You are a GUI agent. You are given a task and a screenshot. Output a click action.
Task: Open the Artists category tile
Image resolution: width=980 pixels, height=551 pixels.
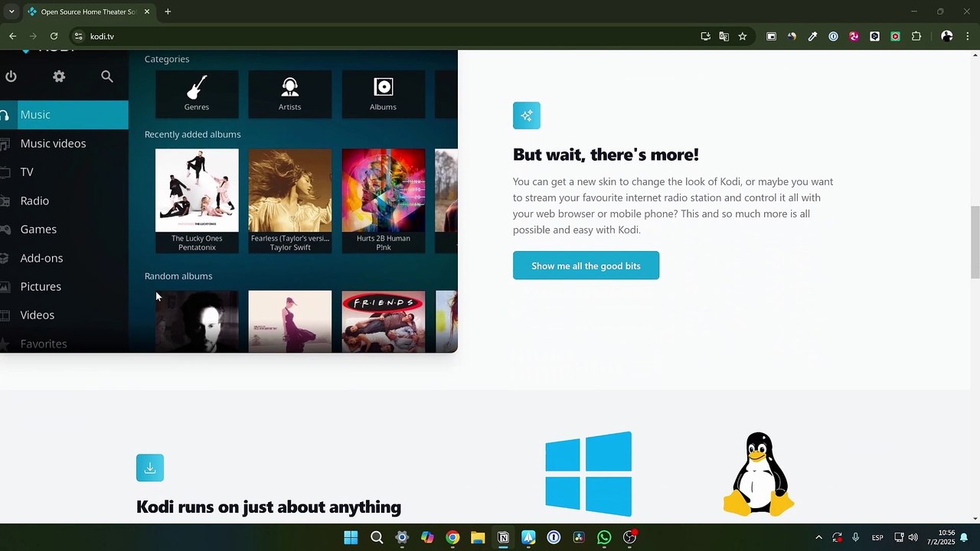click(x=289, y=94)
